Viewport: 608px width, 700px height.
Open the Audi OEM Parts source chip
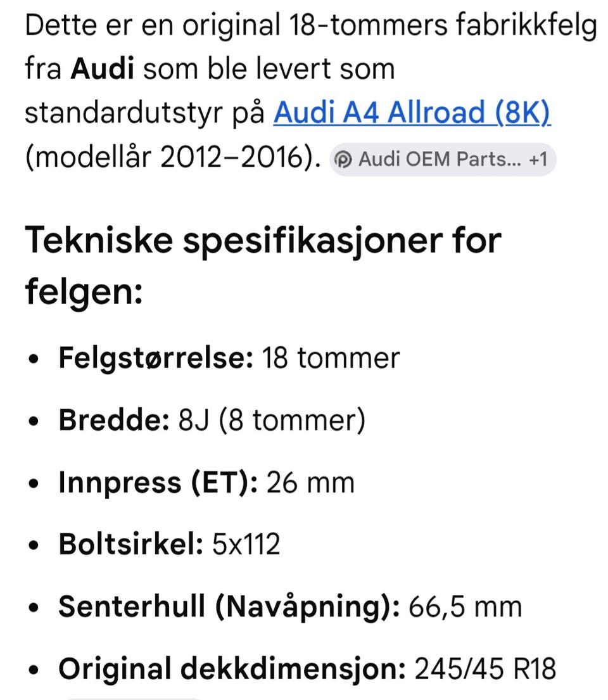click(443, 160)
